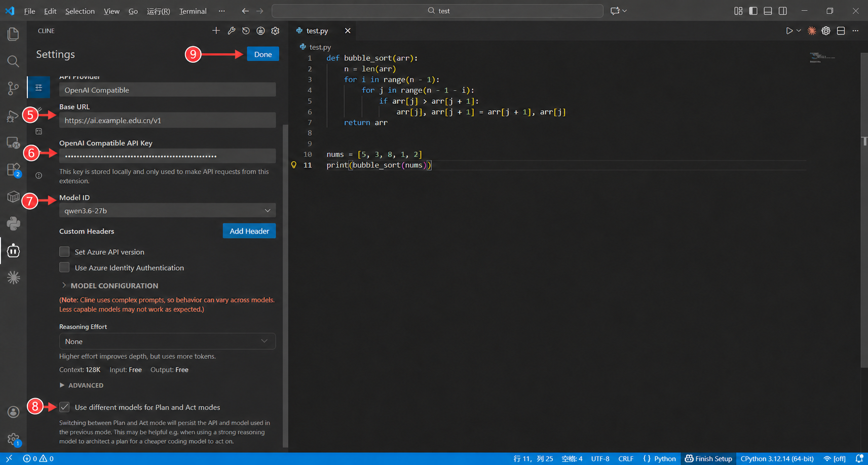Split the editor layout icon
The image size is (868, 465).
pos(841,31)
